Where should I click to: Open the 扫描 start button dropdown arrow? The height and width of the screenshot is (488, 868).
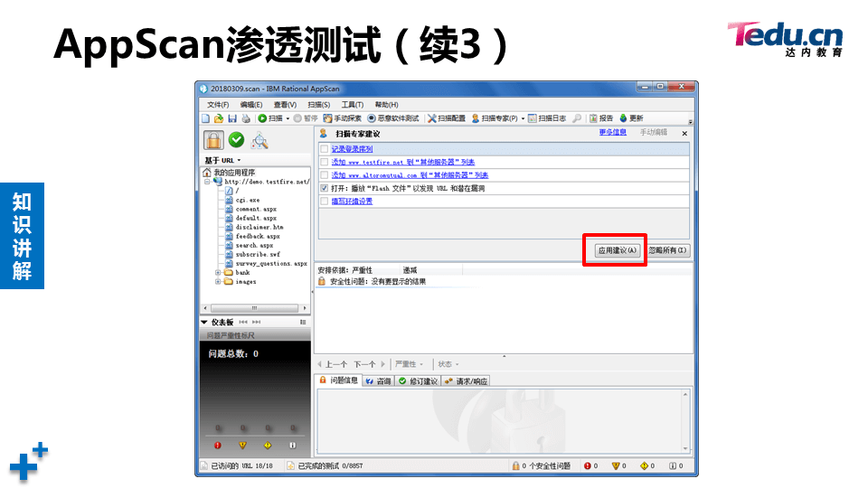[288, 118]
